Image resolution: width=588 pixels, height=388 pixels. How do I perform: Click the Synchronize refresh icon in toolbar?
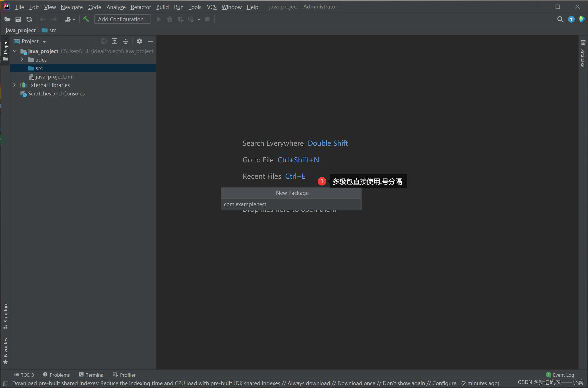click(x=29, y=19)
